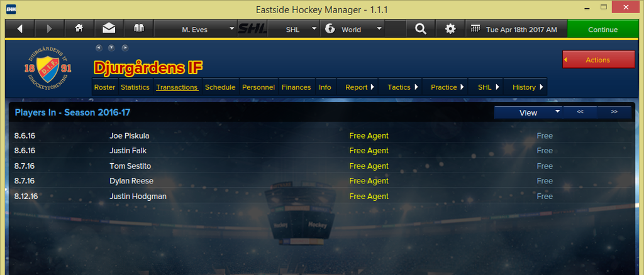Go to the previous season with << button
The height and width of the screenshot is (275, 644).
(x=580, y=112)
